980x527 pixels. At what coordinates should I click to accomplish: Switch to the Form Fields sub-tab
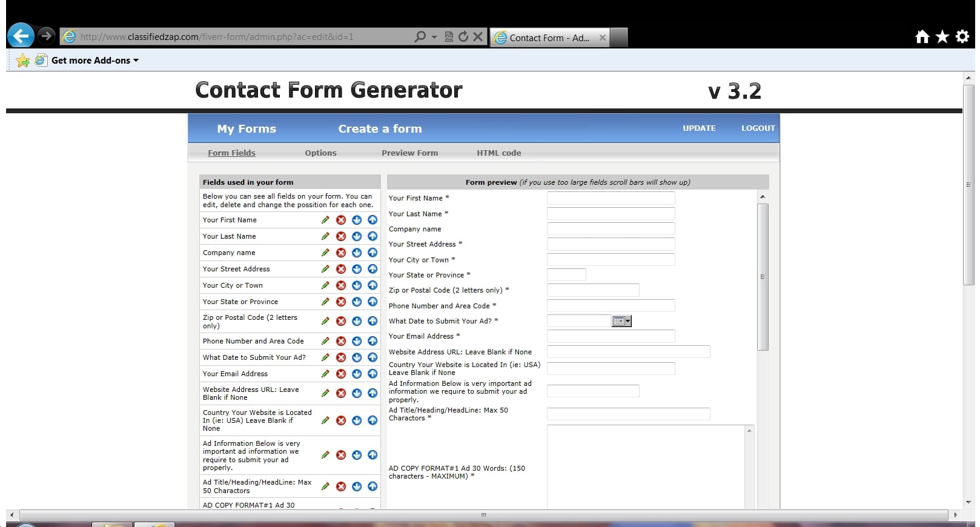[x=231, y=153]
